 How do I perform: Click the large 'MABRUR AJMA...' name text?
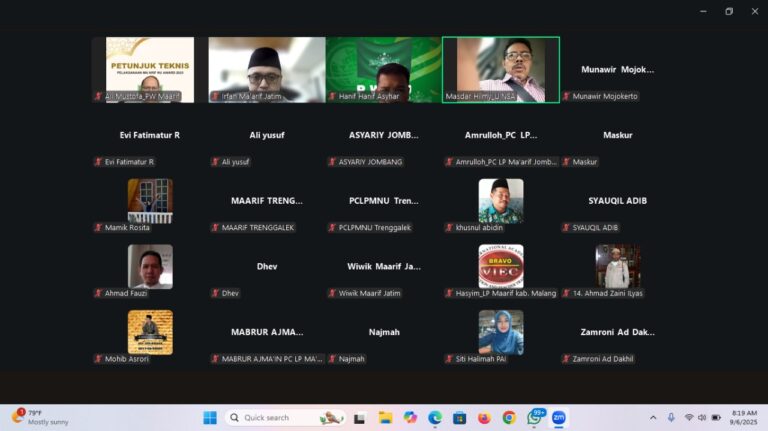point(267,332)
